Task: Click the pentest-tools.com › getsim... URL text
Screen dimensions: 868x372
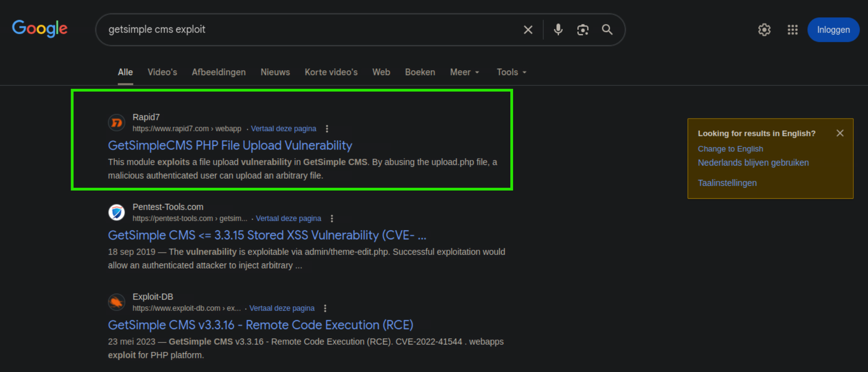Action: (x=190, y=218)
